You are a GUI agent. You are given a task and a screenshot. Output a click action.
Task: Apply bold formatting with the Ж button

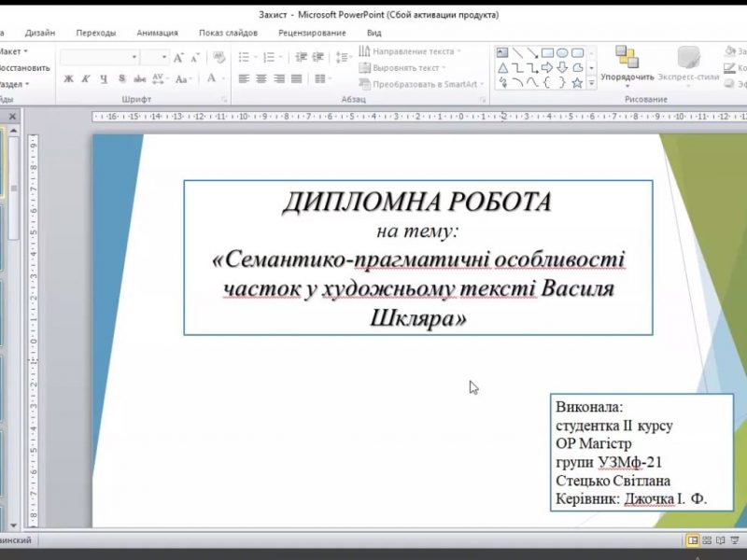pyautogui.click(x=68, y=79)
